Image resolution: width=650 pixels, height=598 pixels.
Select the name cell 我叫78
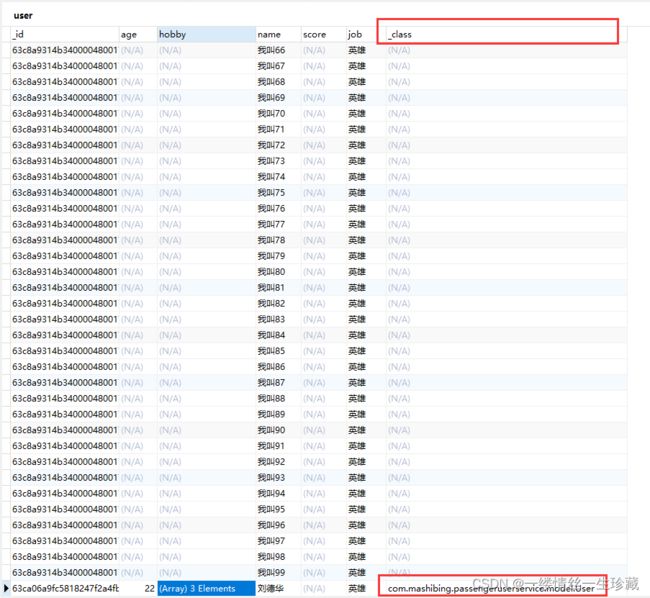pos(278,240)
